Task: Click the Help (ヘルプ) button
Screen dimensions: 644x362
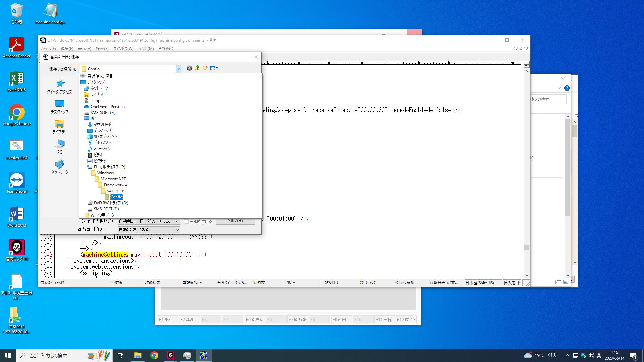Action: point(235,221)
